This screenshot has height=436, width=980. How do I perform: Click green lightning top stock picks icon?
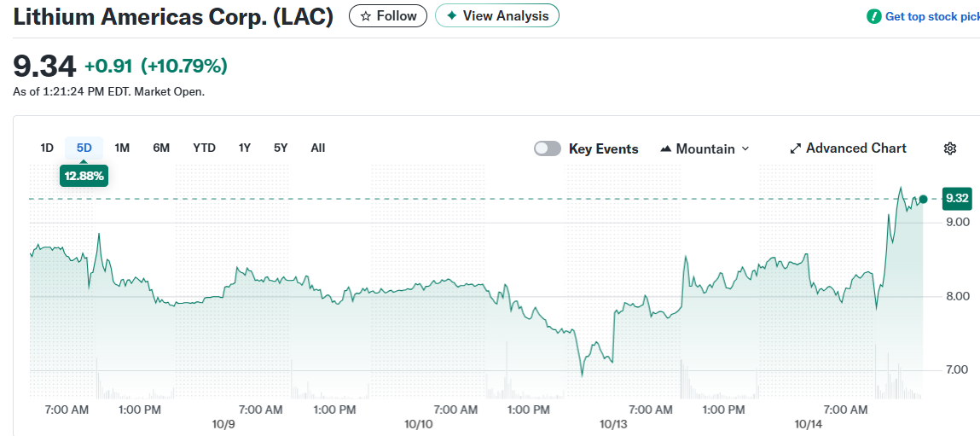[874, 16]
